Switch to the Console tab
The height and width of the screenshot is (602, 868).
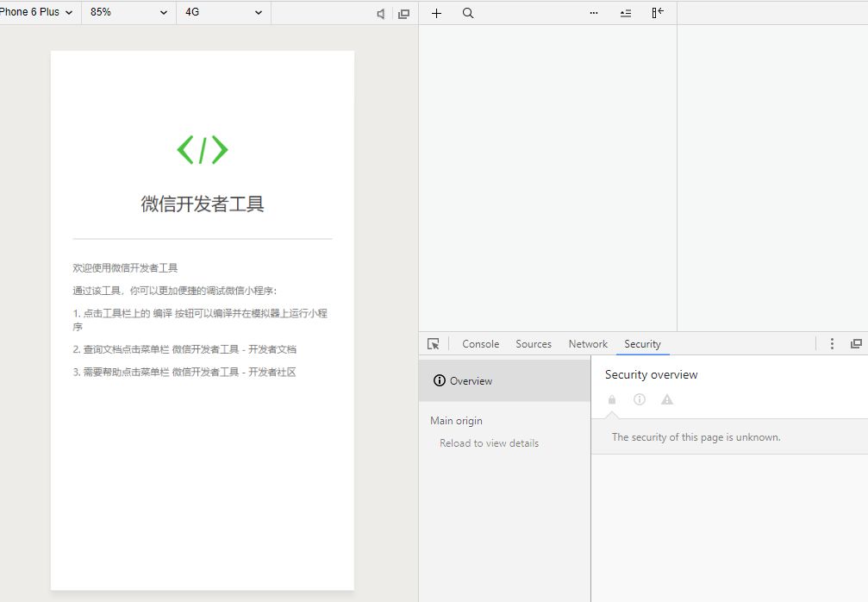tap(480, 344)
